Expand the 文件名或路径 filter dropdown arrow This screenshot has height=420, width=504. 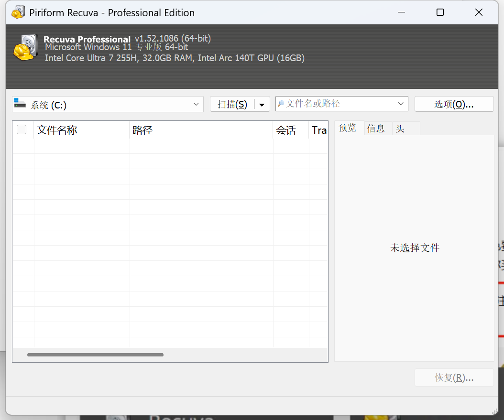pyautogui.click(x=401, y=104)
